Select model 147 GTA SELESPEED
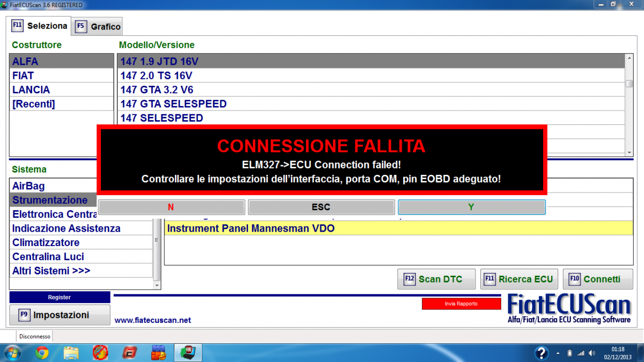The width and height of the screenshot is (644, 362). (x=371, y=104)
